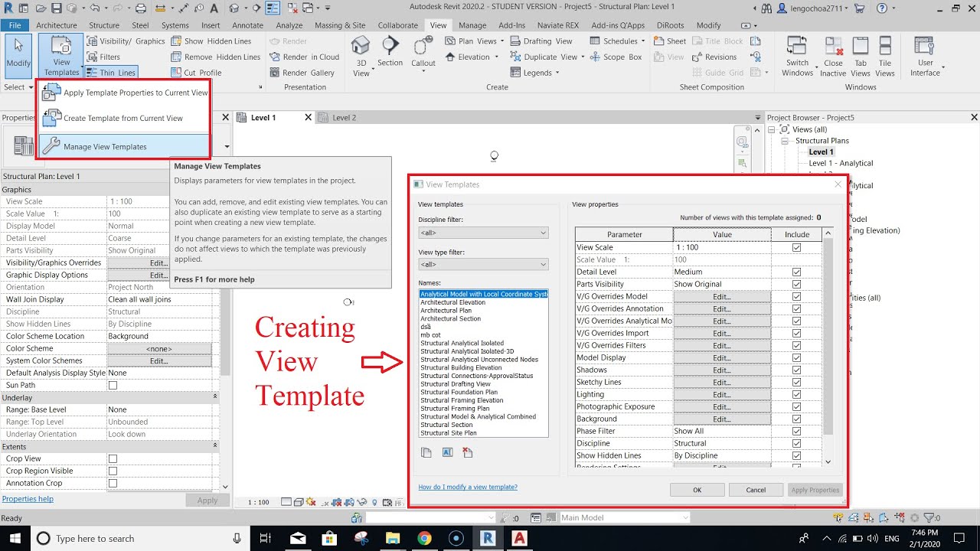Toggle Include checkbox for V/G Overrides Model
Image resolution: width=980 pixels, height=551 pixels.
point(797,296)
